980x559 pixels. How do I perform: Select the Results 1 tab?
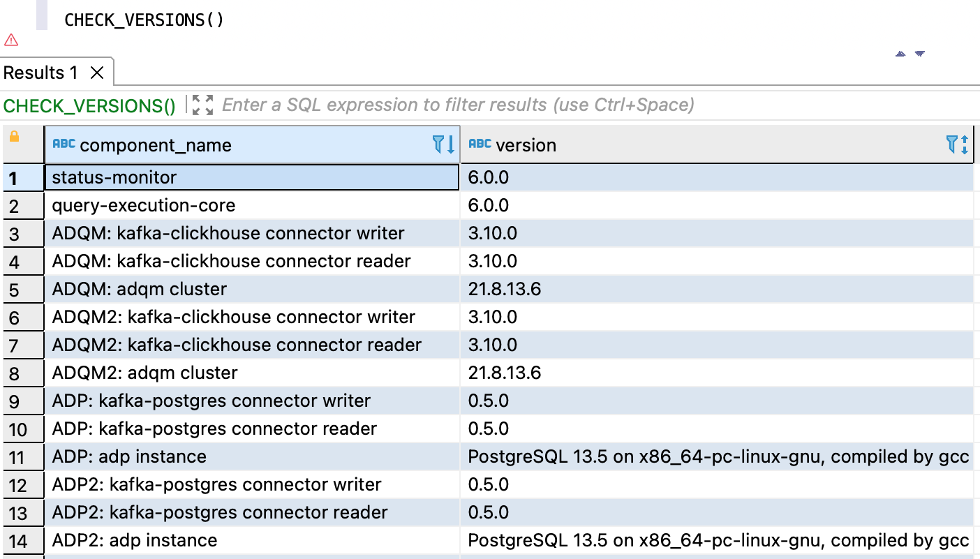(57, 73)
